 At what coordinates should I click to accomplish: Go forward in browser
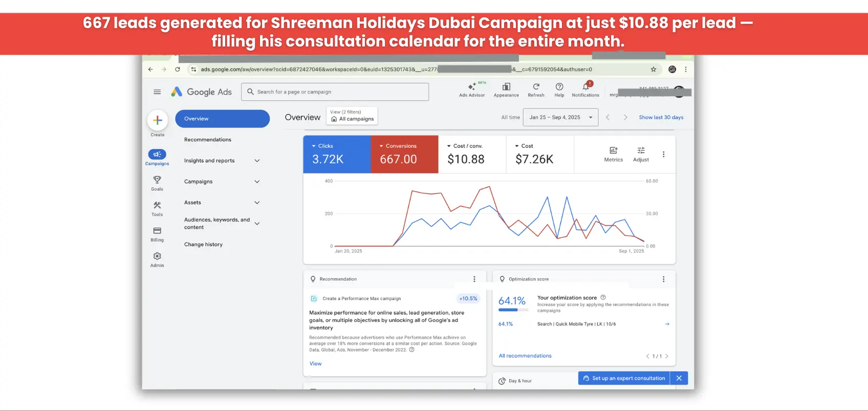pos(164,70)
